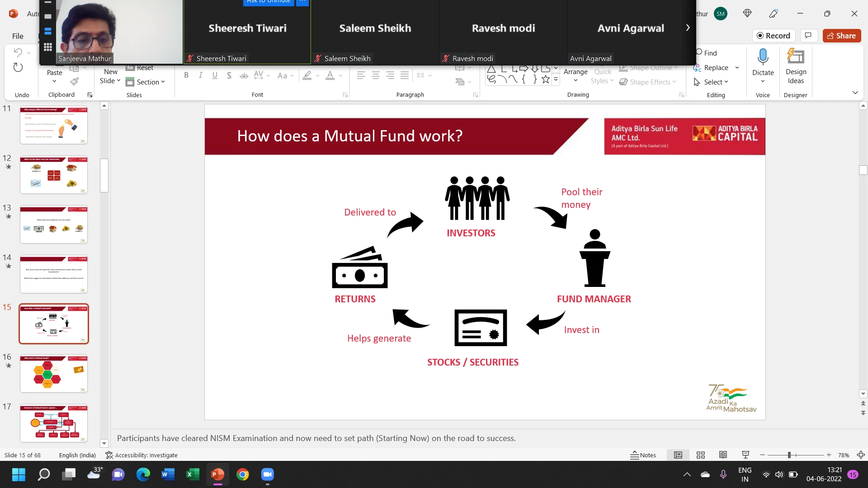
Task: Open text highlight color dropdown arrow
Action: click(317, 76)
